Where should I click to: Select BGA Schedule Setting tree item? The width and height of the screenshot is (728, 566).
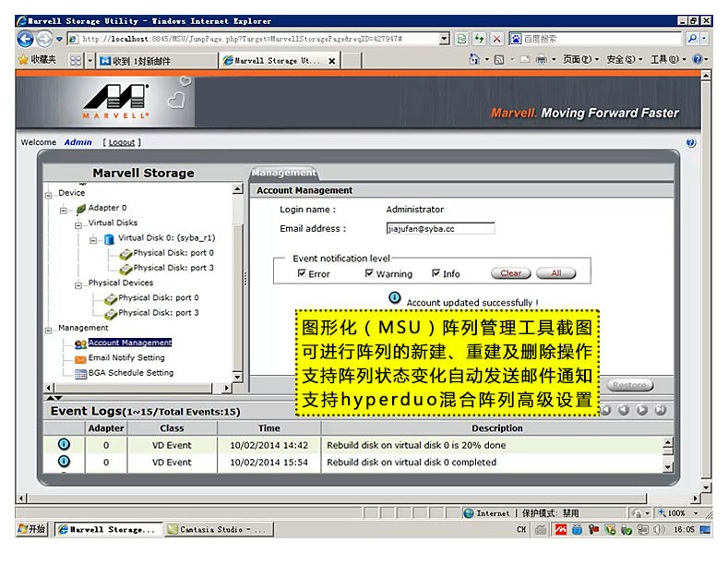pyautogui.click(x=131, y=373)
